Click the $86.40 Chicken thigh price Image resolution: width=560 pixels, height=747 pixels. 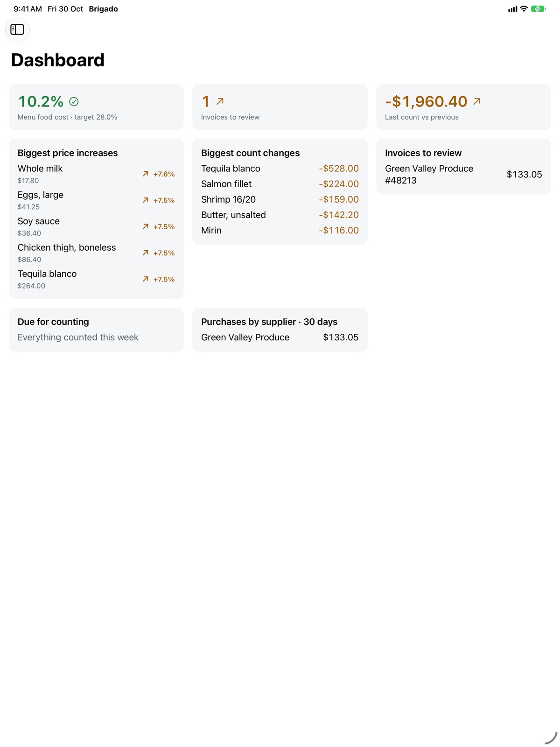tap(29, 260)
